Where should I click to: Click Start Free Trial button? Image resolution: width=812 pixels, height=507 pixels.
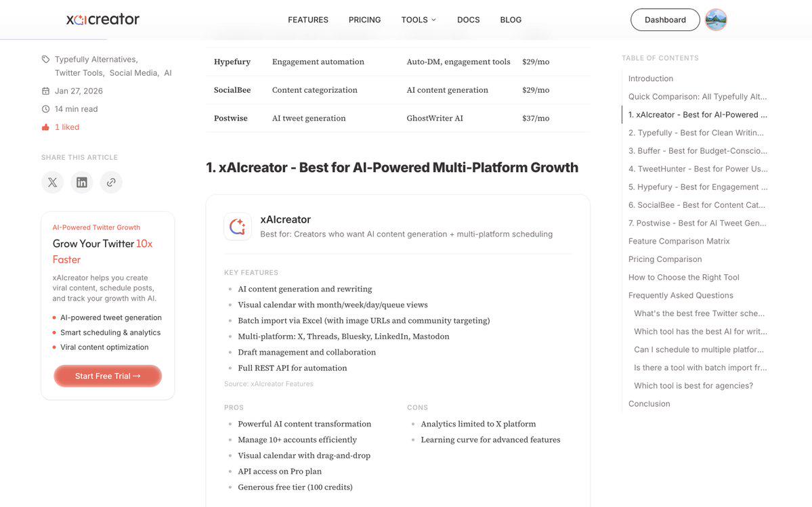point(108,376)
